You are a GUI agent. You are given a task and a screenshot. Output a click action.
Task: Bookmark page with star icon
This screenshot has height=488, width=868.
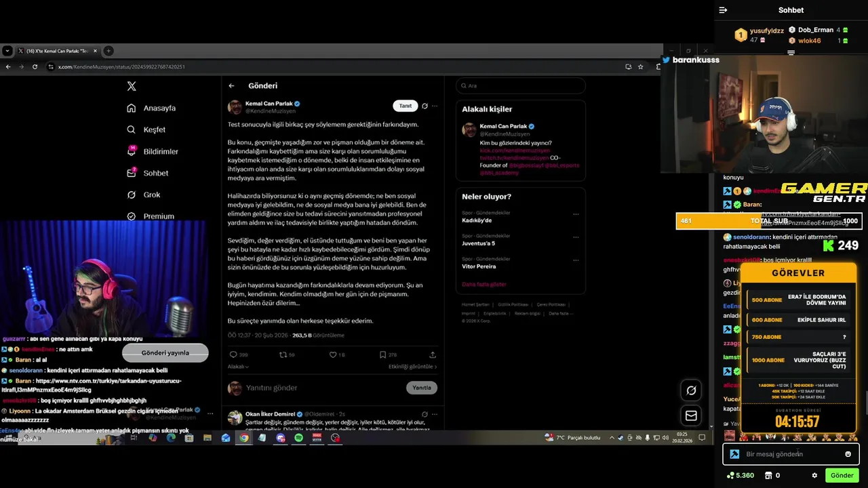pyautogui.click(x=641, y=66)
